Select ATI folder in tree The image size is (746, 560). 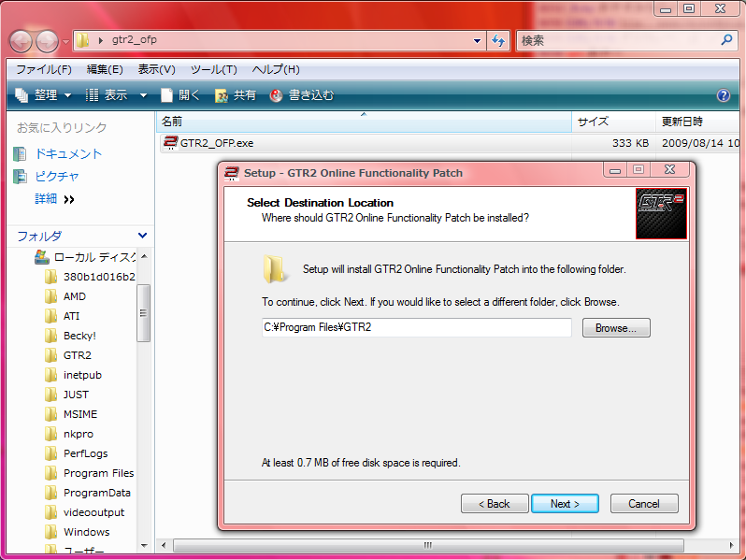71,316
